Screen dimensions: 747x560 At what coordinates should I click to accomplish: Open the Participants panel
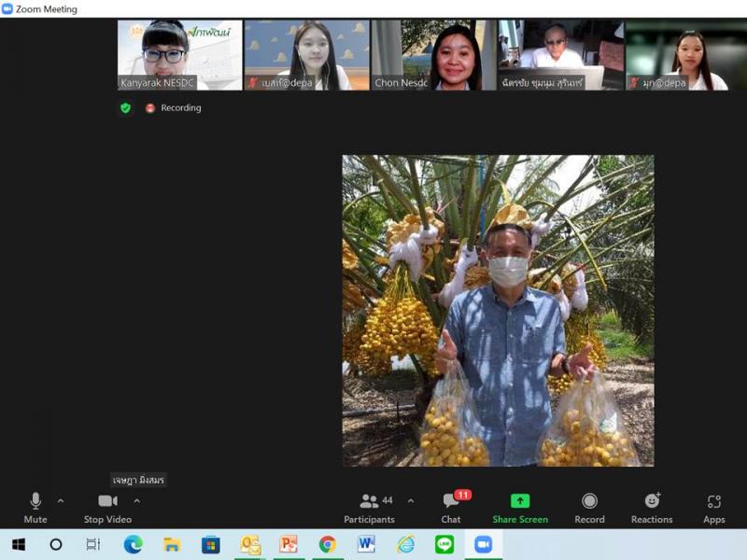(370, 508)
